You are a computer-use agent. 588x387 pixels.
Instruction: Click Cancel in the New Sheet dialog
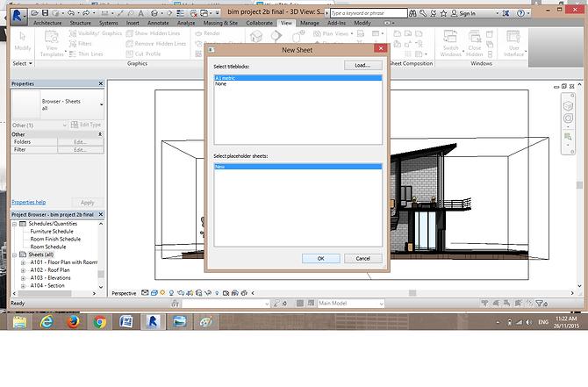(362, 258)
